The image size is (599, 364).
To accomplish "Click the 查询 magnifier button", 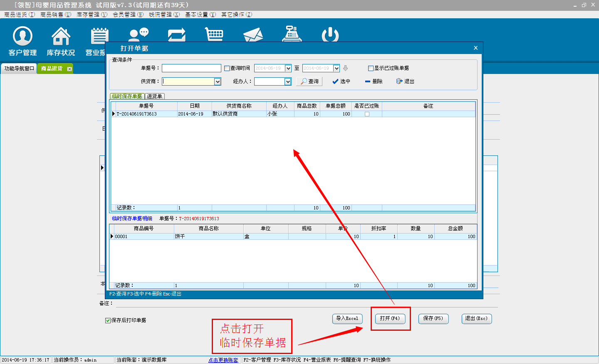I will pyautogui.click(x=309, y=81).
